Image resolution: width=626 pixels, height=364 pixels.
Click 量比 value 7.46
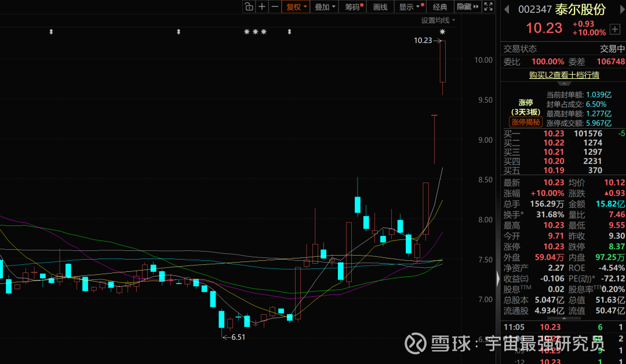tap(617, 214)
